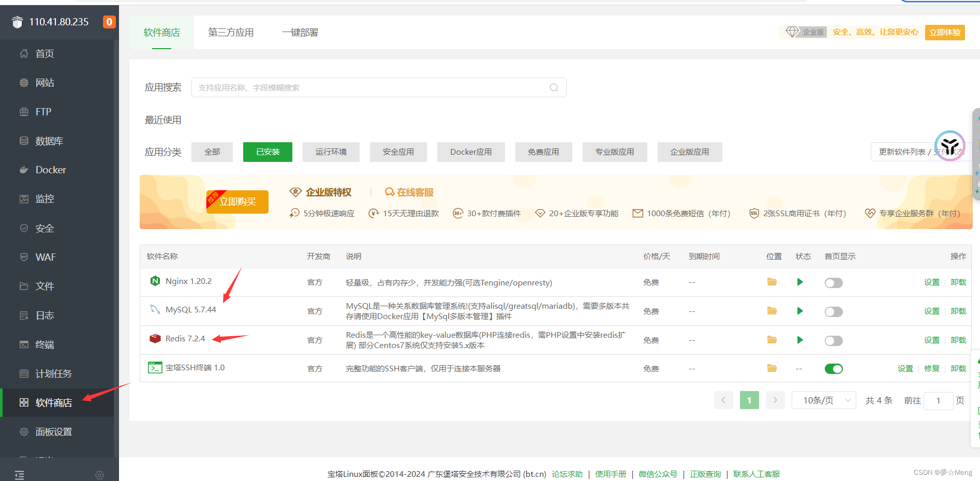Click the 前往 page number input

click(x=938, y=400)
